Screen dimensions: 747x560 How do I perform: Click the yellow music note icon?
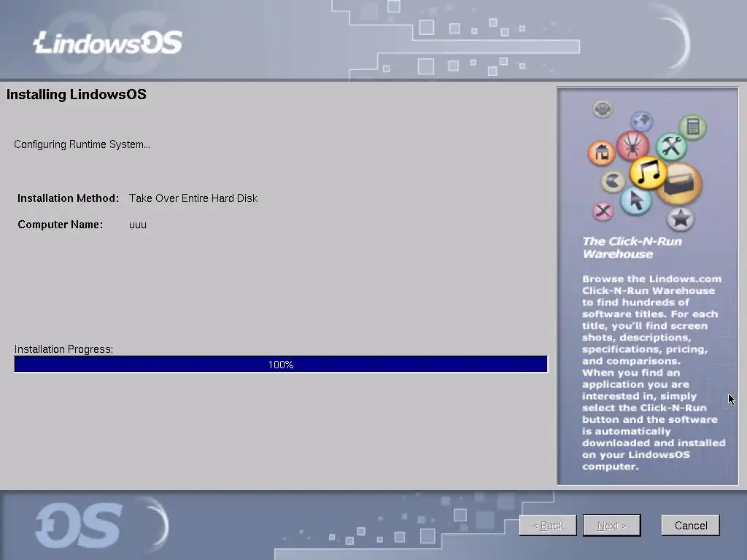click(648, 172)
